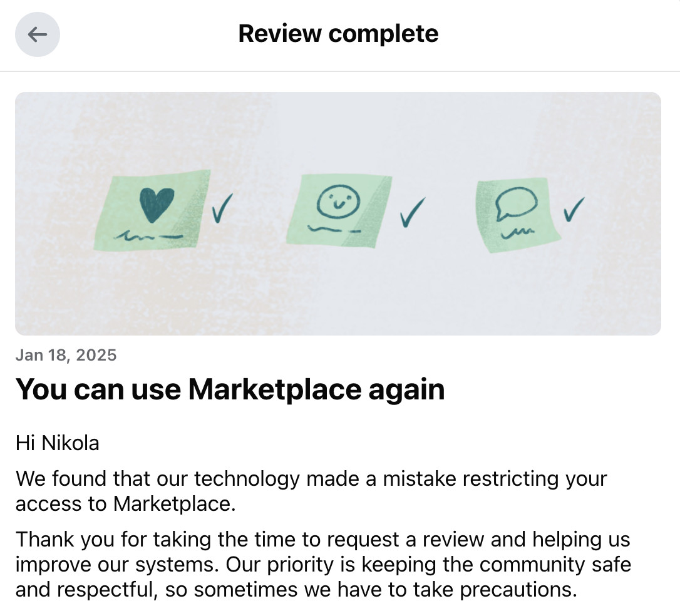Select the Review complete page title
Screen dimensions: 680x616
338,33
